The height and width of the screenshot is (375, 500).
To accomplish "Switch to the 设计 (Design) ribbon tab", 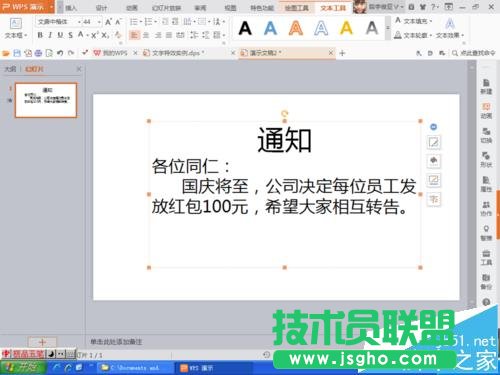I will point(101,8).
